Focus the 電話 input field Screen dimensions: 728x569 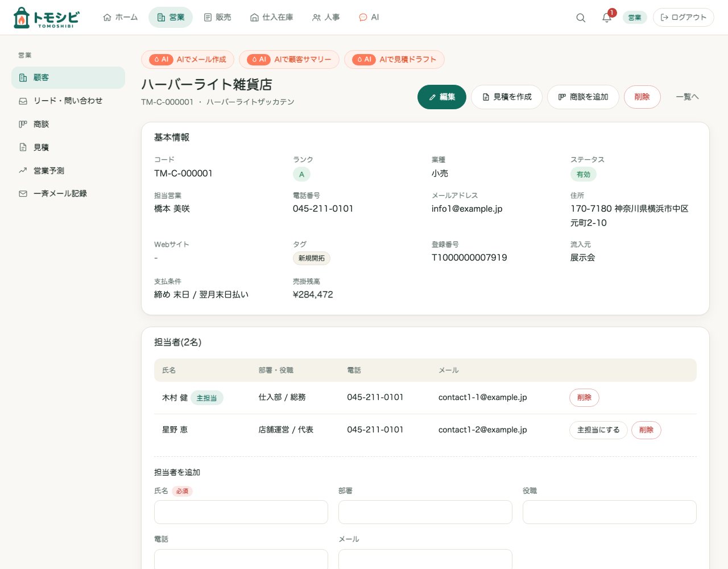(x=241, y=559)
